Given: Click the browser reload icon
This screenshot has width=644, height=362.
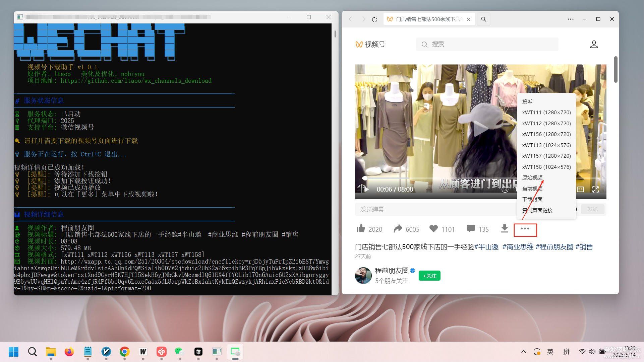Looking at the screenshot, I should (374, 19).
